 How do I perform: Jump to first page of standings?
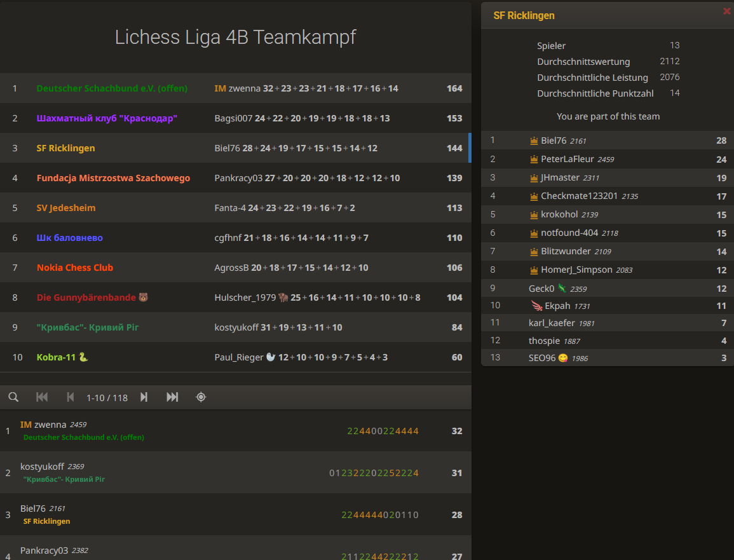coord(42,397)
